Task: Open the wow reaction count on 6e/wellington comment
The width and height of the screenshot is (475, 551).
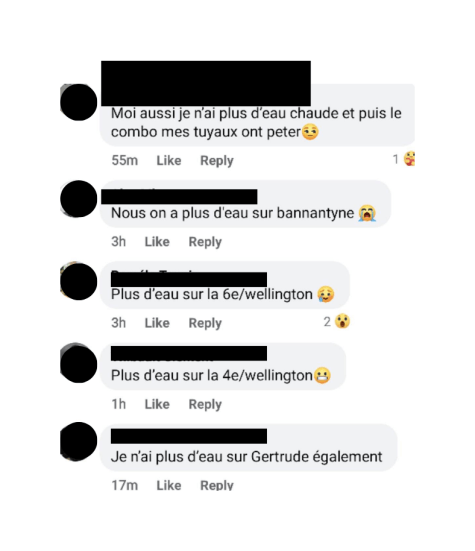Action: click(x=337, y=322)
